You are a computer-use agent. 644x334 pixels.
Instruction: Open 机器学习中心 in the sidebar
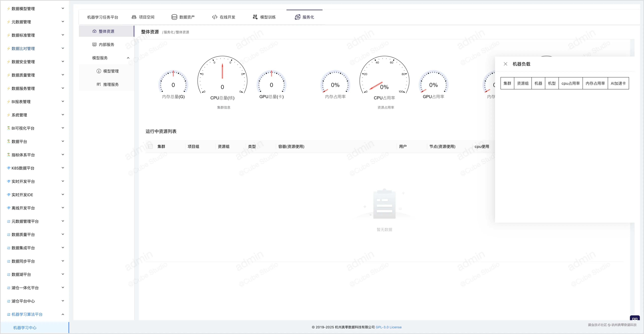25,327
